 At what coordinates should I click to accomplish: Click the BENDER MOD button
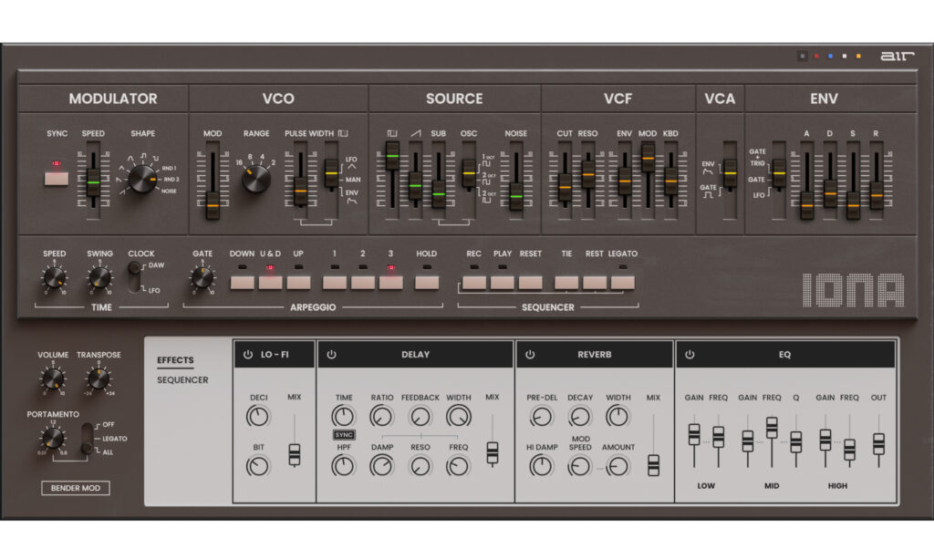click(x=78, y=488)
